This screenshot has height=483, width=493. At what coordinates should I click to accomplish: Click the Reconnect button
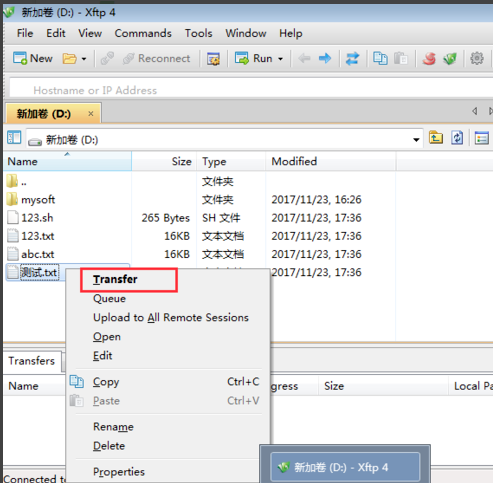pos(156,59)
